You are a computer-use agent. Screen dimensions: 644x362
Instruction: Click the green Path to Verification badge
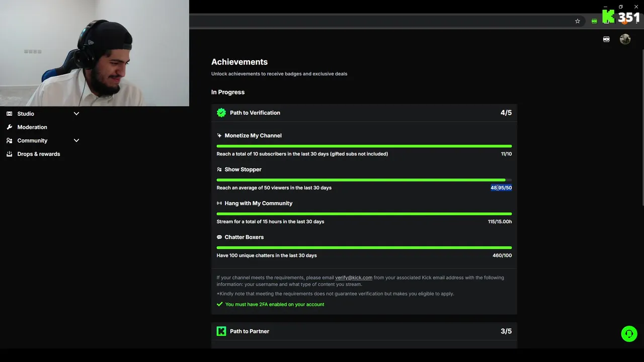click(221, 113)
